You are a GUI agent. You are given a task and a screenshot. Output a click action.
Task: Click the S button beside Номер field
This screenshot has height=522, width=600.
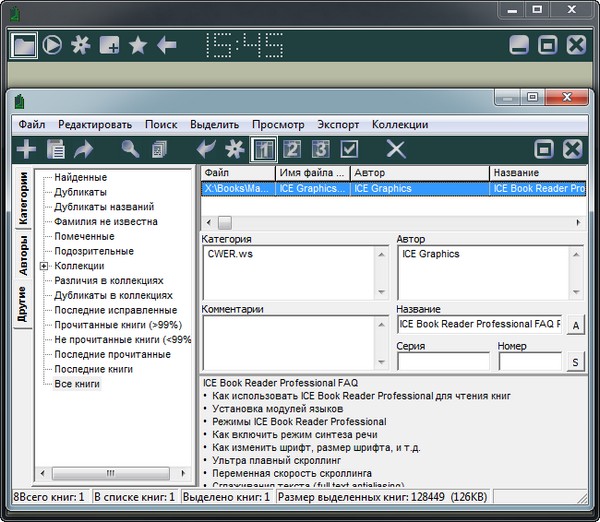[576, 362]
